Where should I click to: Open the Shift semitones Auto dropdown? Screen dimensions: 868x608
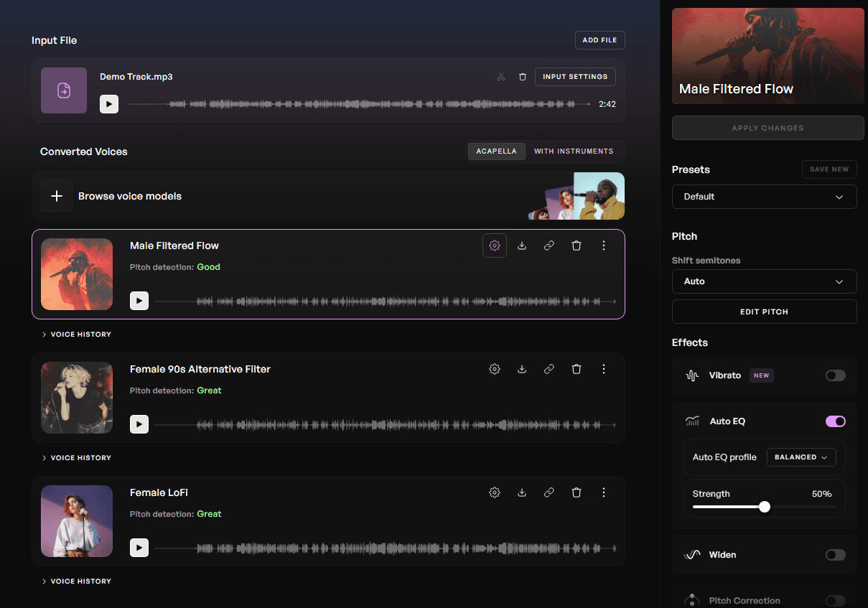[764, 281]
